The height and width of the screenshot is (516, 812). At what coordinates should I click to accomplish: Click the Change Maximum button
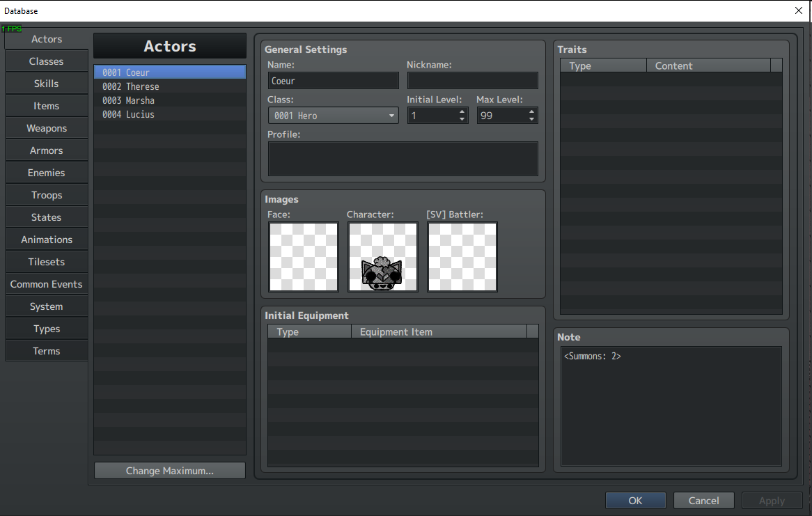click(x=170, y=471)
